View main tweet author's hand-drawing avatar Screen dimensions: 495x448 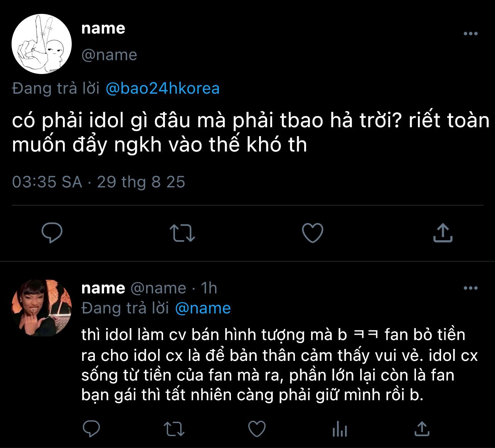[x=42, y=44]
